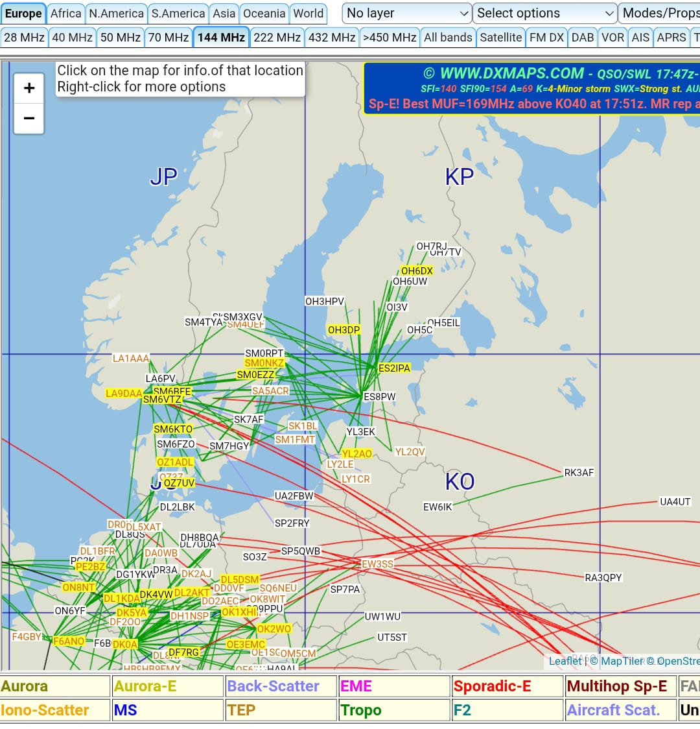Open the Modes/Props dropdown
Image resolution: width=700 pixels, height=729 pixels.
(x=659, y=13)
